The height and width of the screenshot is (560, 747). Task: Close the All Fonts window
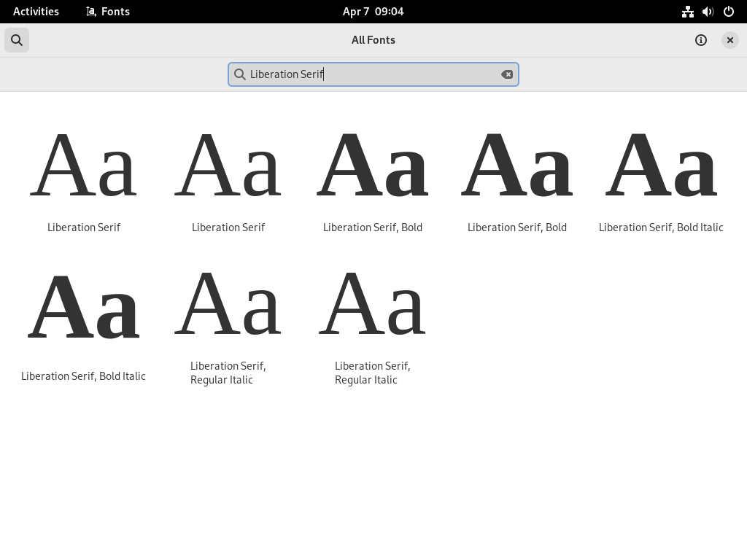729,40
